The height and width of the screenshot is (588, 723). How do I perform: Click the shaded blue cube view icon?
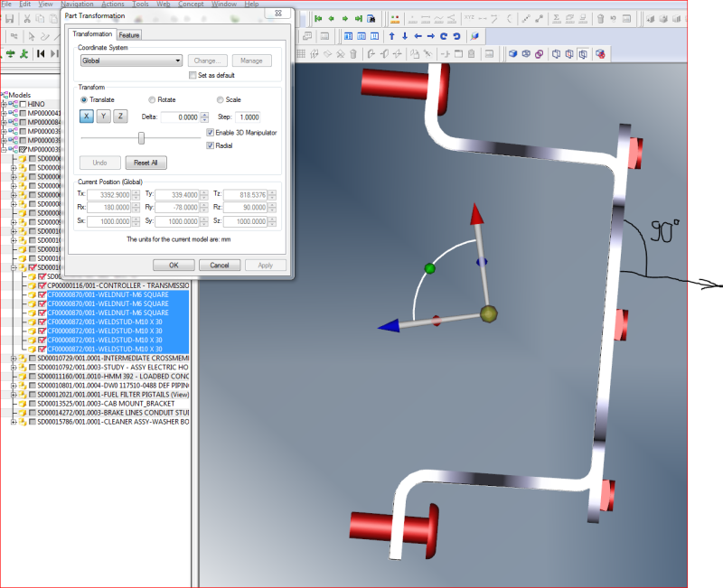pos(512,54)
